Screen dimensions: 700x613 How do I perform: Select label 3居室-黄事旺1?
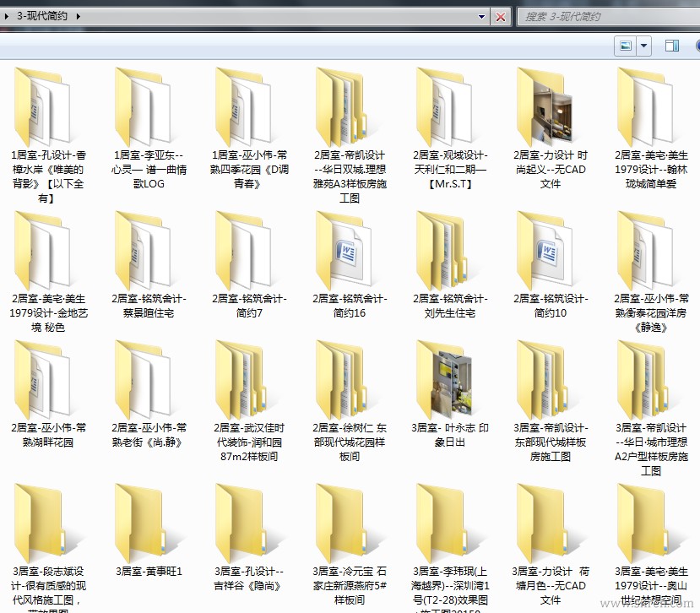(149, 572)
